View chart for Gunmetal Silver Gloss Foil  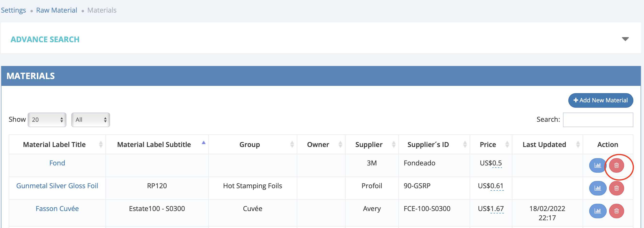tap(598, 188)
